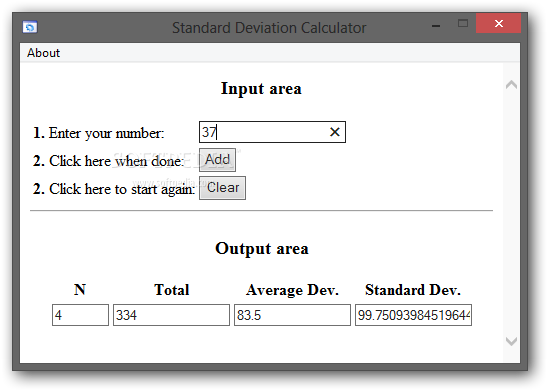Image resolution: width=548 pixels, height=391 pixels.
Task: Select the Average Dev. field showing 83.5
Action: pos(292,315)
